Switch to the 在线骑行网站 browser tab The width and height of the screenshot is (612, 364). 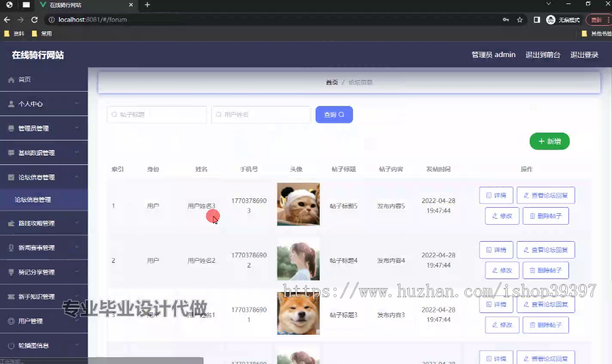click(x=86, y=5)
